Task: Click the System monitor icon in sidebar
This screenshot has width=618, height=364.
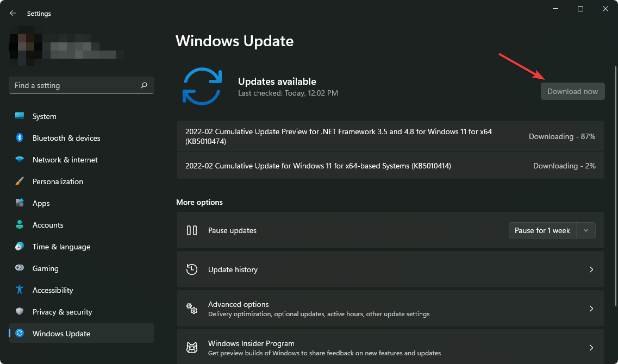Action: [x=20, y=116]
